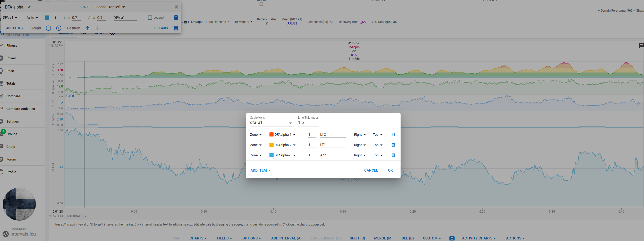
Task: Edit the DFA alpha chart name
Action: tap(29, 7)
